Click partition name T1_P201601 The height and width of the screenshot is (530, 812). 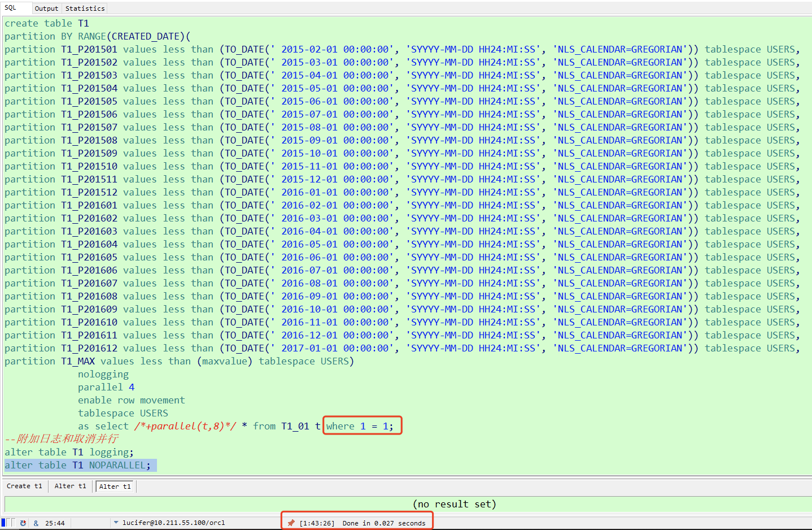89,205
